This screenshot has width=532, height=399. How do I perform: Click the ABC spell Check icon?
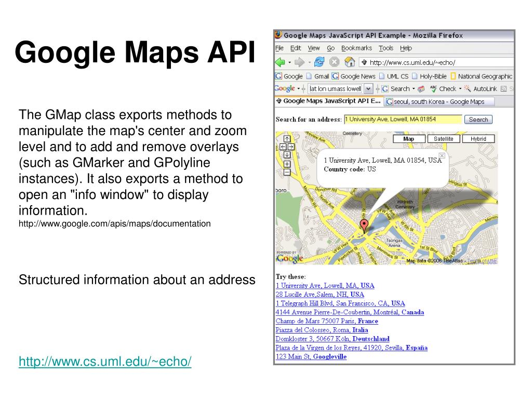click(x=433, y=89)
